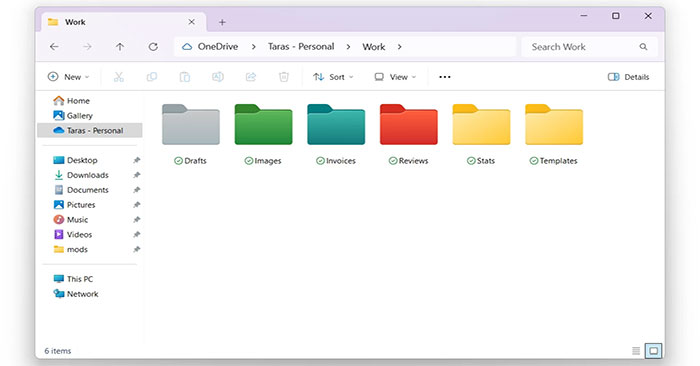
Task: Open the See more ellipsis menu
Action: 445,77
